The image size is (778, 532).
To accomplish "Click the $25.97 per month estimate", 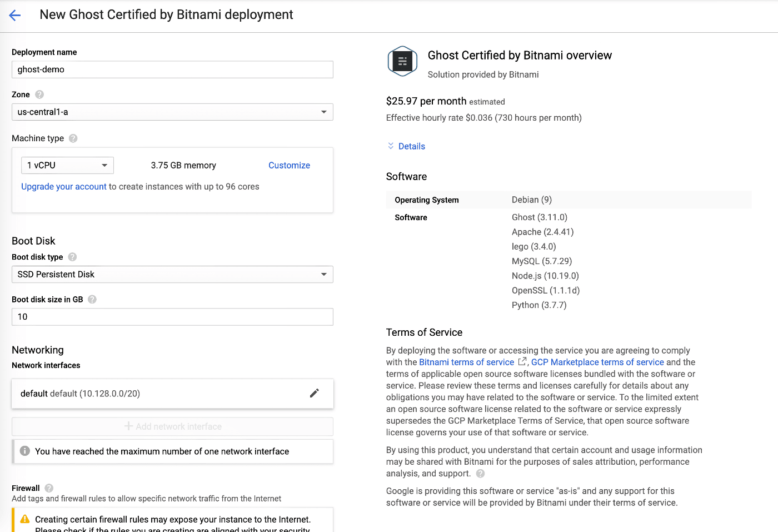I will coord(446,101).
